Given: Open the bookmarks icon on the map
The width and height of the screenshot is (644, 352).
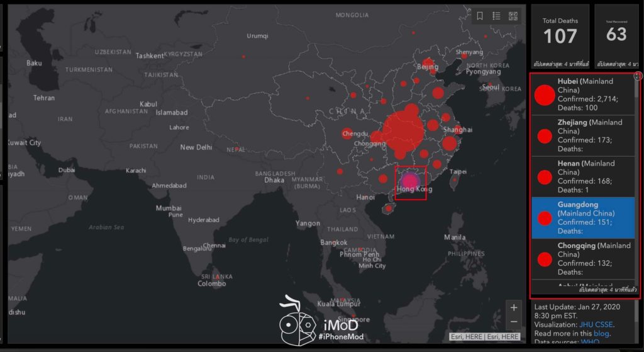Looking at the screenshot, I should (479, 16).
